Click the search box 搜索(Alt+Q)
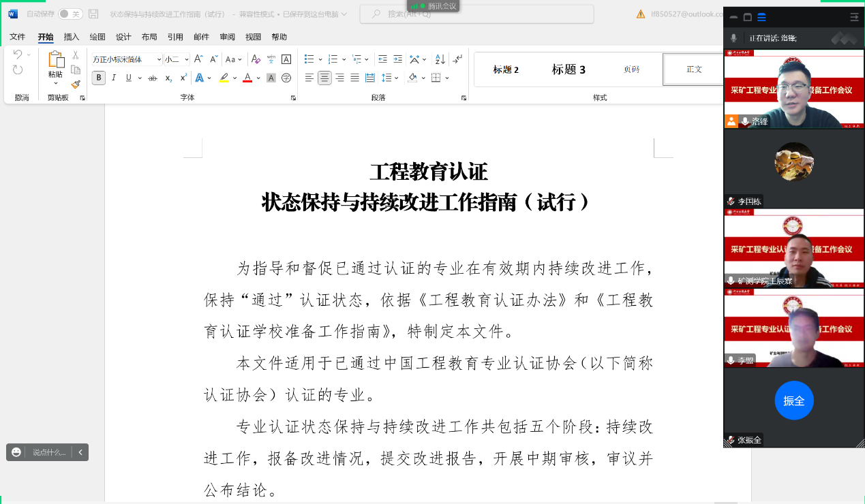This screenshot has width=865, height=504. pos(476,14)
